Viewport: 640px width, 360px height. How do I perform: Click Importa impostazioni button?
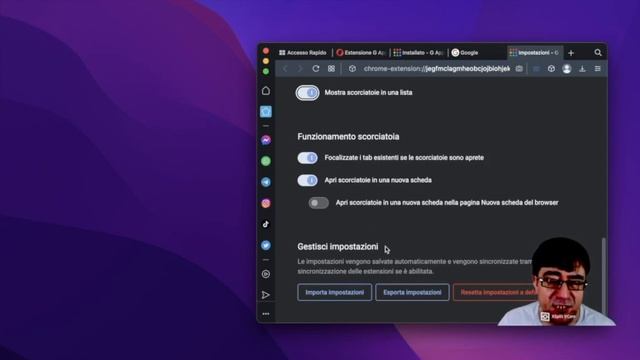pos(335,292)
